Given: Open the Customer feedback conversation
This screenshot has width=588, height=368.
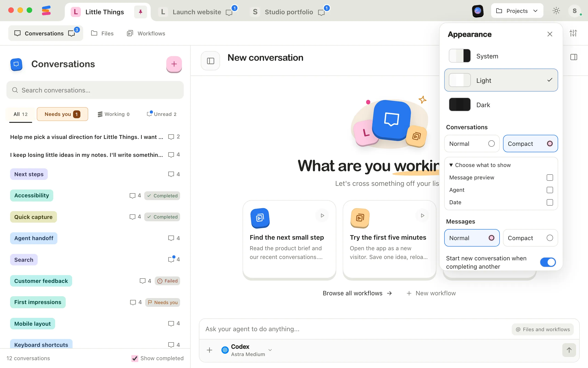Looking at the screenshot, I should pos(95,281).
